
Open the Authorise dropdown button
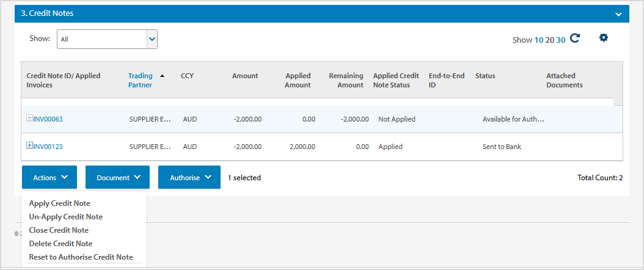(x=189, y=177)
